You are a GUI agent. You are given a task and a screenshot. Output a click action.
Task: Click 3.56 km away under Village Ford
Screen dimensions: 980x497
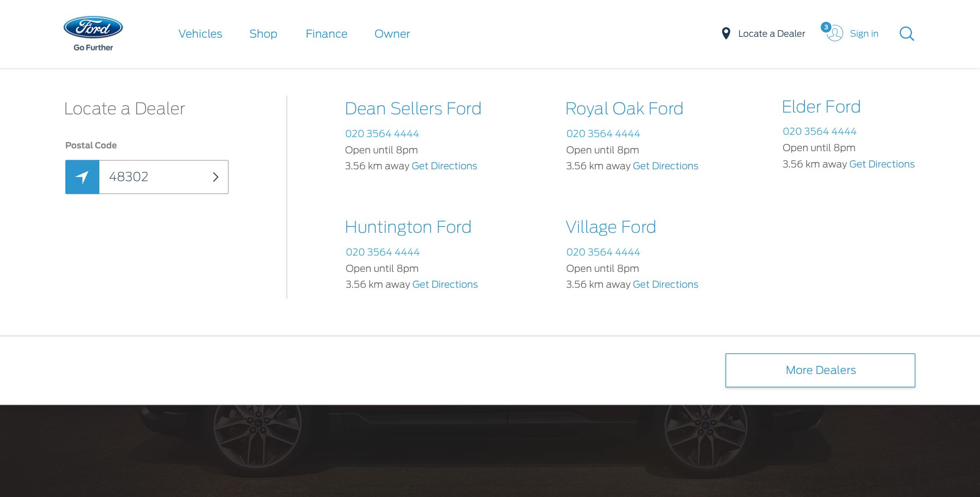(x=598, y=285)
